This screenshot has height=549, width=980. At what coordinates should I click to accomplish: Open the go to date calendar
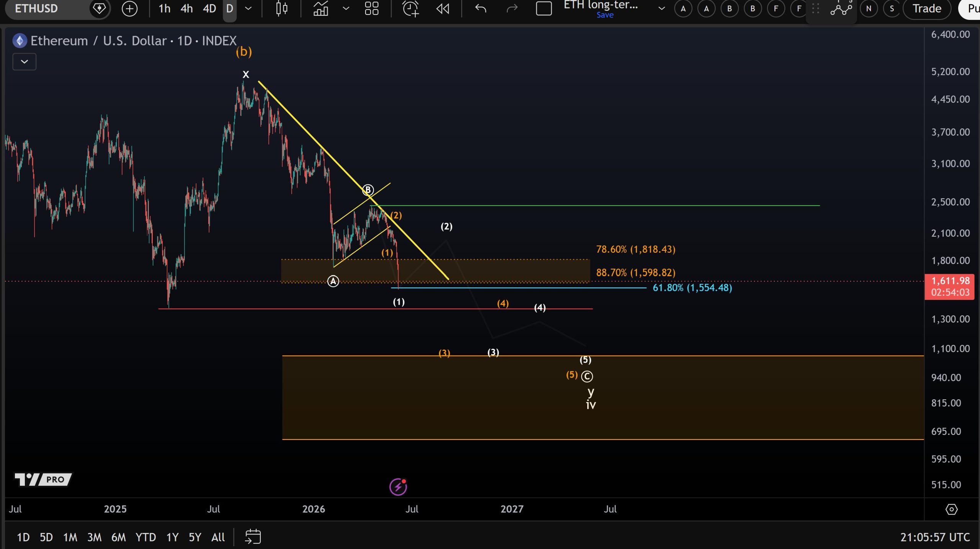pos(253,537)
